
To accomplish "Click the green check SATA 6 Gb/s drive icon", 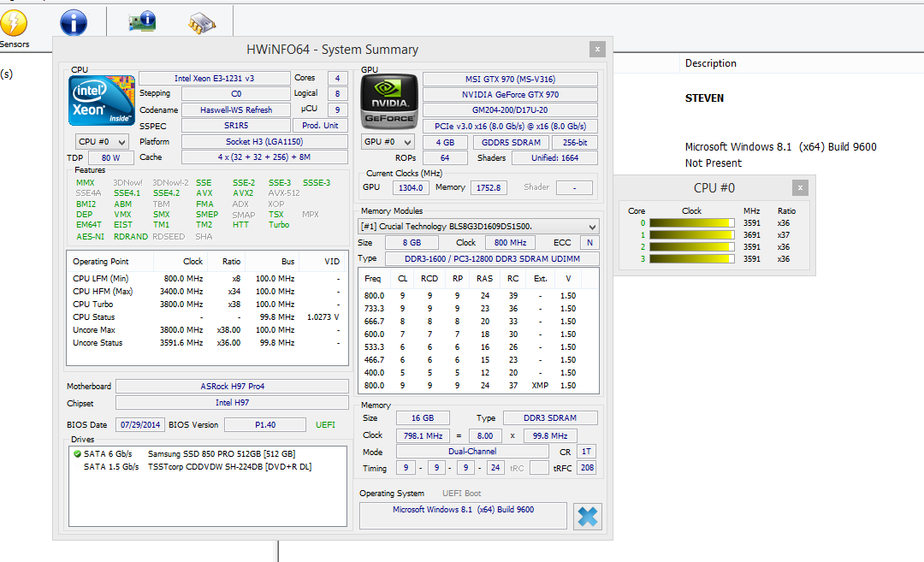I will click(x=77, y=453).
